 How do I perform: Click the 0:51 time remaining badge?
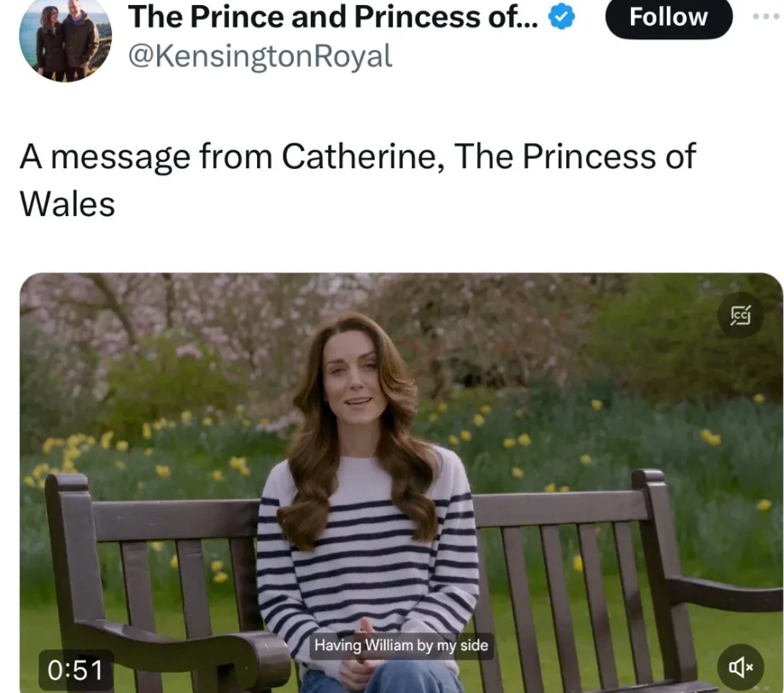click(x=75, y=670)
